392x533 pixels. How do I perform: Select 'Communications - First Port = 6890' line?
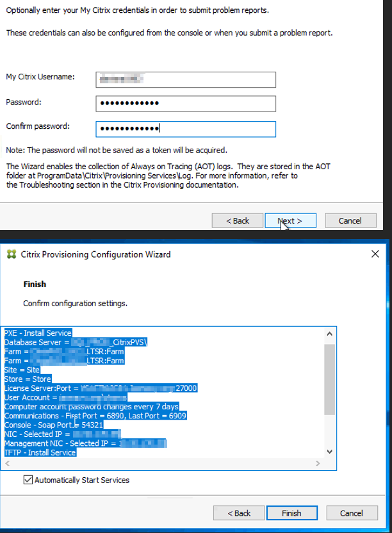point(95,416)
